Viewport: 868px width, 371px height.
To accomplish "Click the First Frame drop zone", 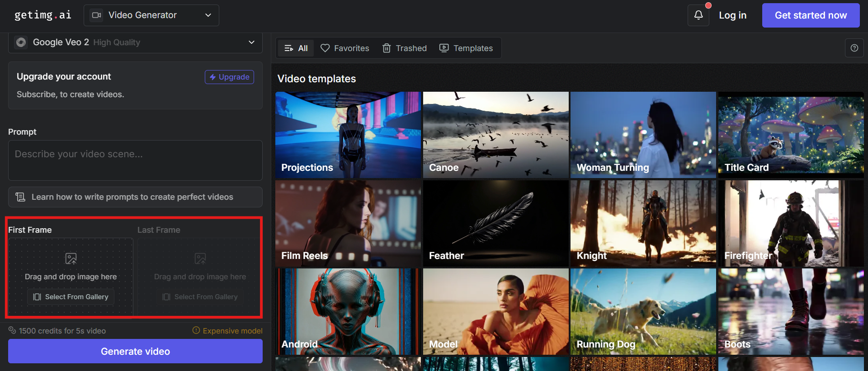I will (x=71, y=277).
